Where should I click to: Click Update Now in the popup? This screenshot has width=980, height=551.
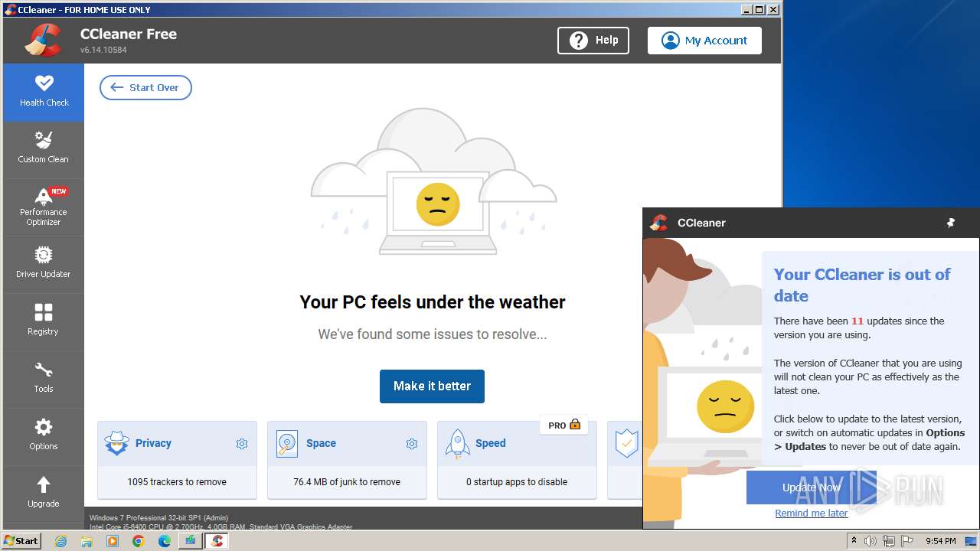coord(812,487)
